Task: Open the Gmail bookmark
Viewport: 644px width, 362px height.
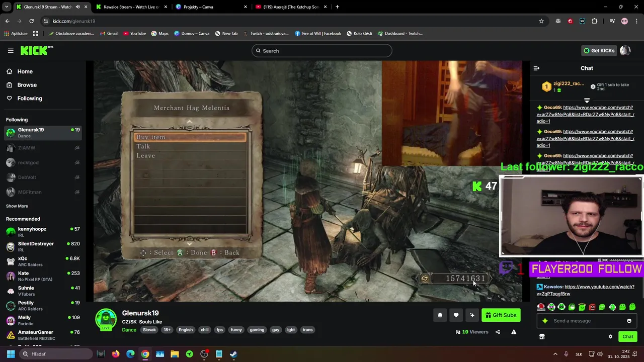Action: (x=109, y=34)
